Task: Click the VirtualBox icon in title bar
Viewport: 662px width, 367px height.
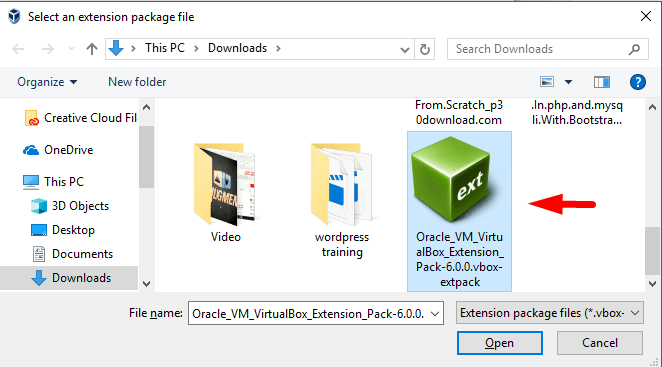Action: click(14, 16)
